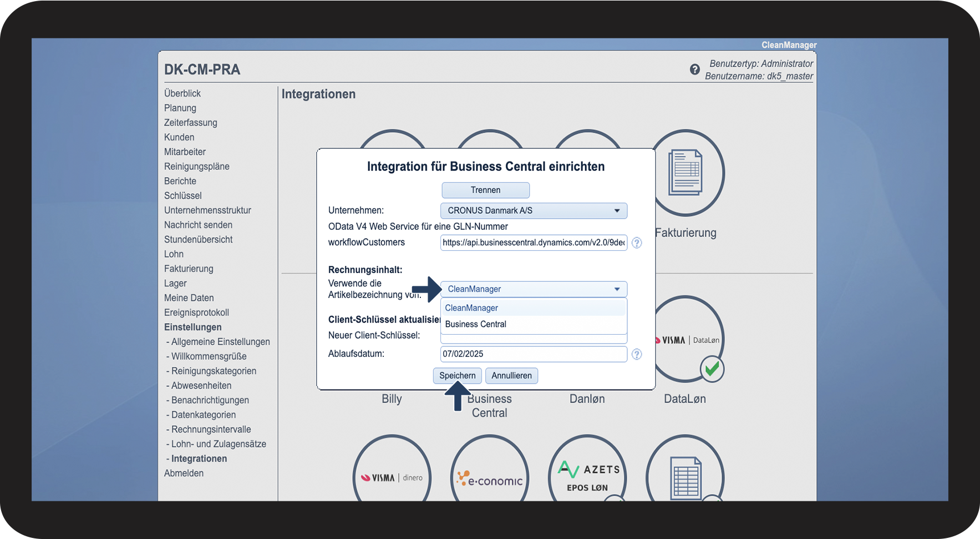Screen dimensions: 980x539
Task: Open Willkommensgrüße submenu item
Action: (209, 356)
